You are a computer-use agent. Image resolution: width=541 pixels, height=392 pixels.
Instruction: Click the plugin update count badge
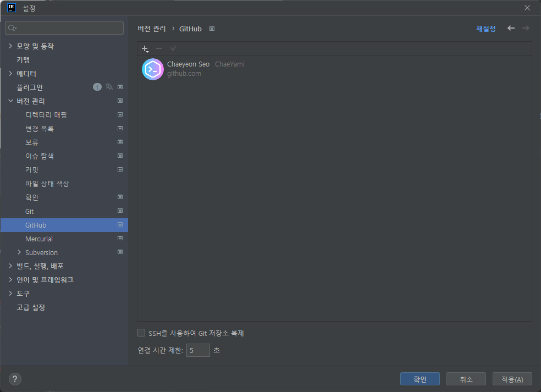tap(97, 87)
